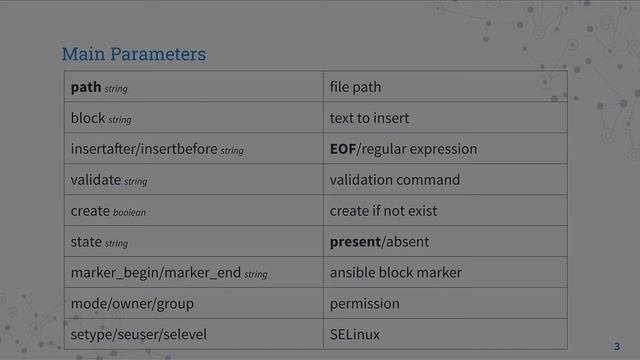Click the permission description cell
Screen dimensions: 640x360
coord(445,303)
